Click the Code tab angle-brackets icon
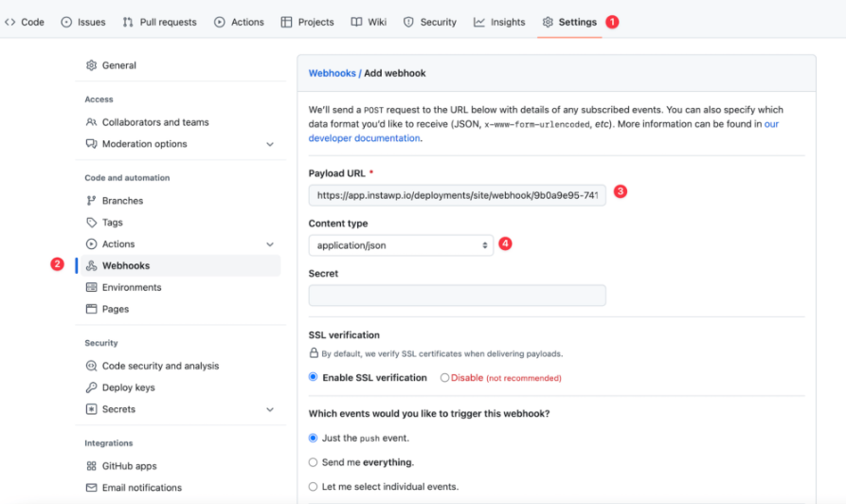 click(x=9, y=22)
